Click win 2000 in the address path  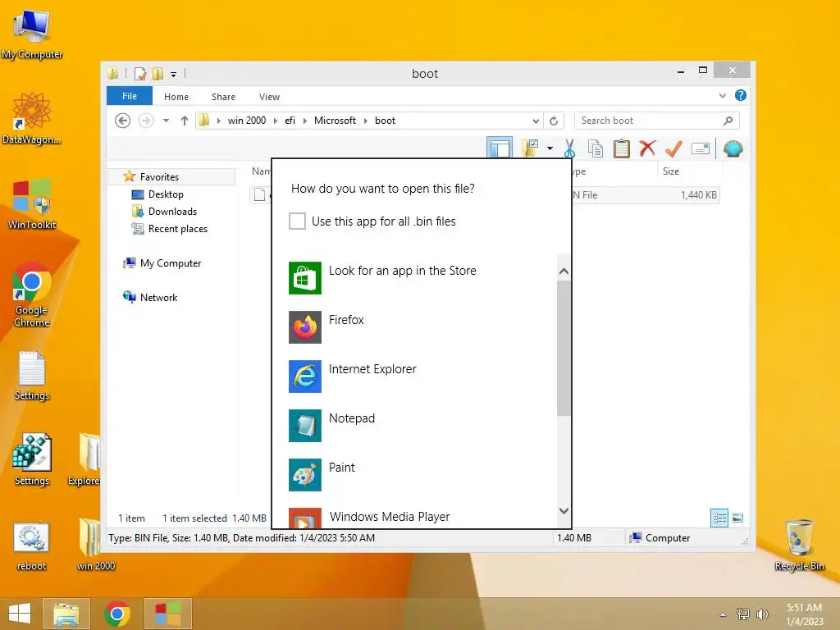[247, 121]
